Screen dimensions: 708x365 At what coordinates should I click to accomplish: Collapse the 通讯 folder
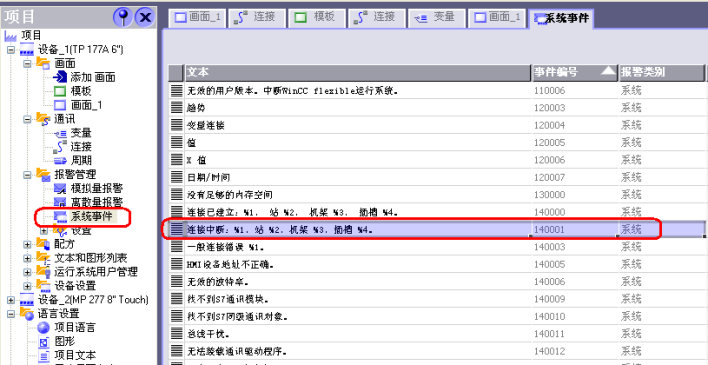pos(27,119)
